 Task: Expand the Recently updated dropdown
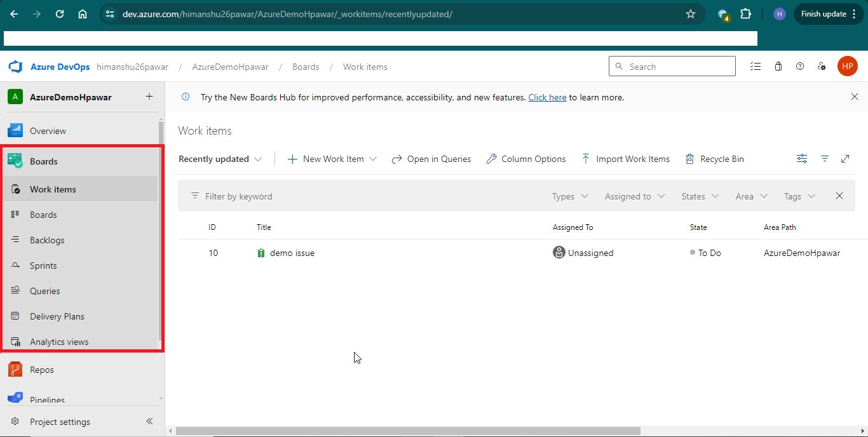[220, 159]
